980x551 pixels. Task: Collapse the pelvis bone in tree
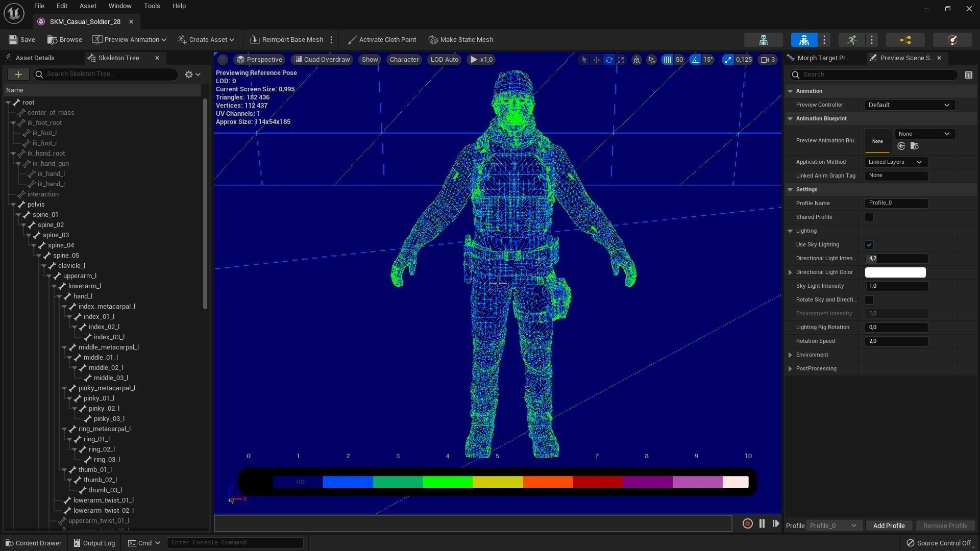tap(13, 205)
